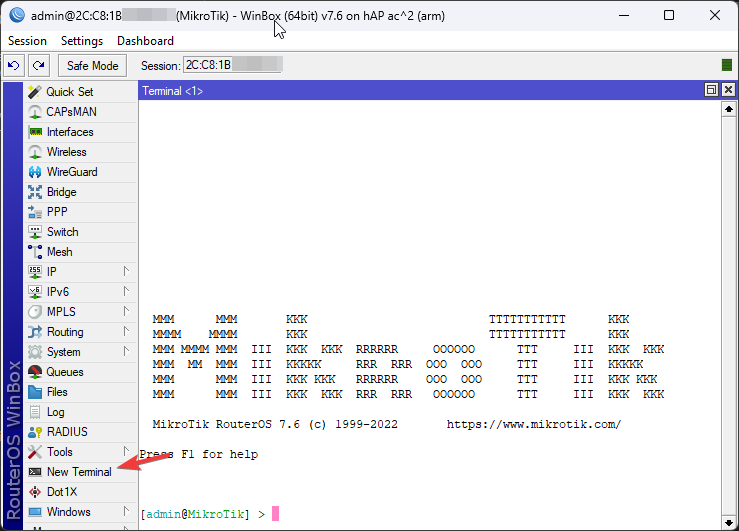Image resolution: width=739 pixels, height=531 pixels.
Task: Click the Session address field
Action: click(x=233, y=65)
